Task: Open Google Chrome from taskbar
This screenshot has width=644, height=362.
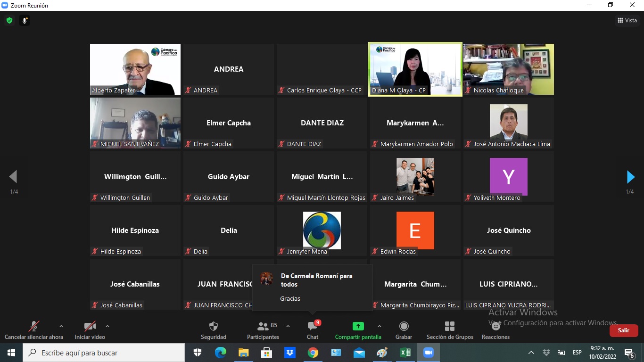Action: 313,353
